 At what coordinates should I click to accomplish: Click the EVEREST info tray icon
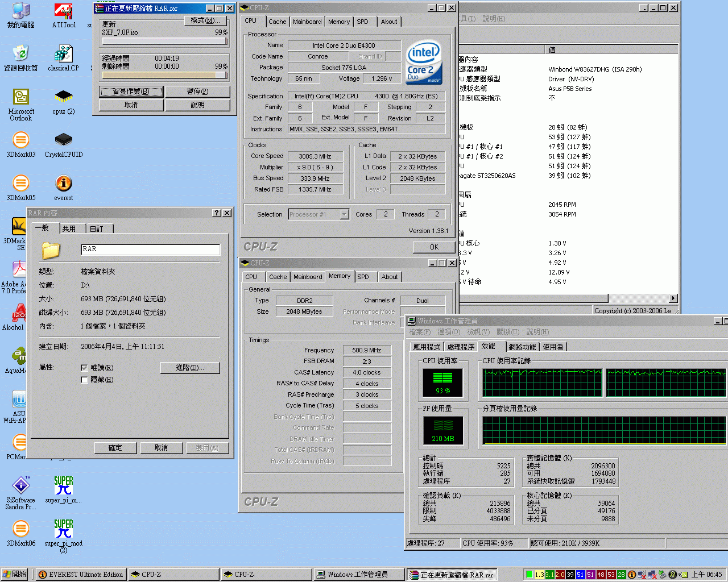631,575
